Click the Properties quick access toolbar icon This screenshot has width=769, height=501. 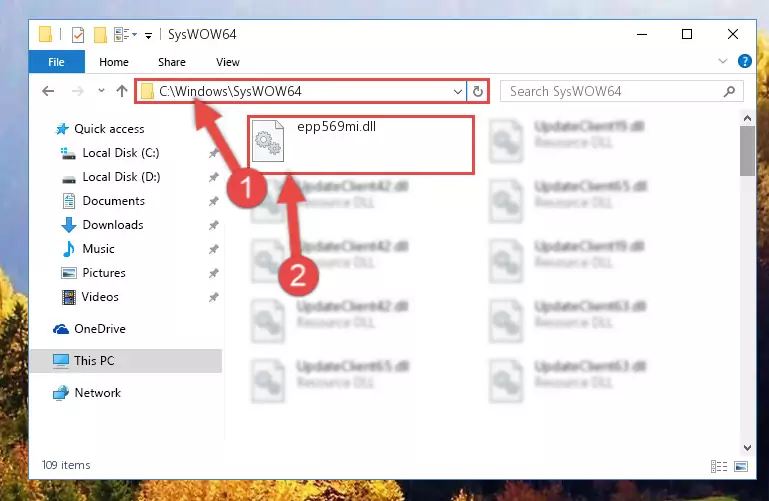(77, 35)
